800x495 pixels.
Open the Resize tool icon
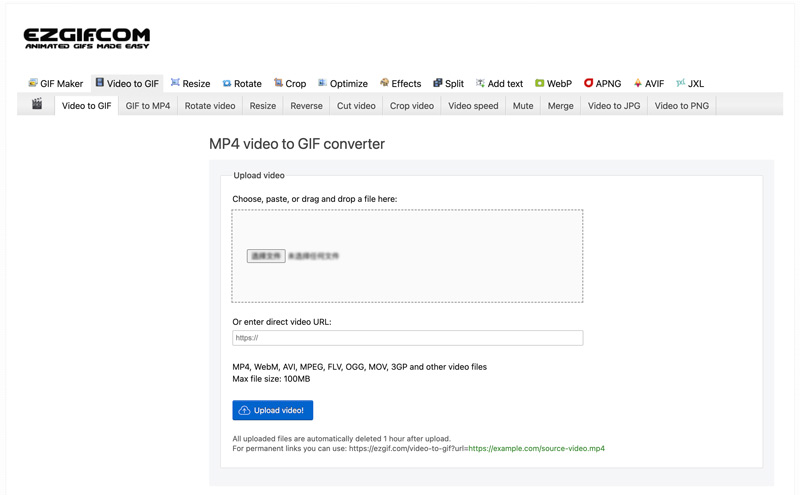point(175,84)
